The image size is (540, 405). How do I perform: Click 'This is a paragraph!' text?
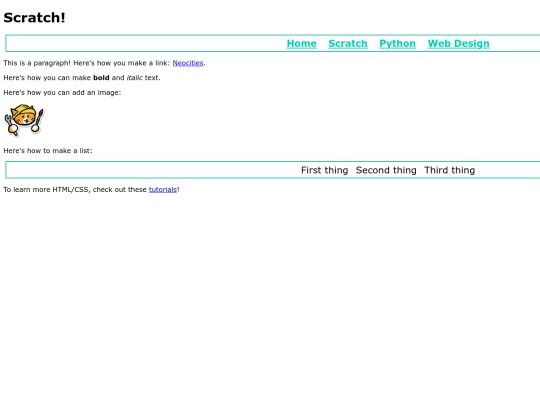37,63
